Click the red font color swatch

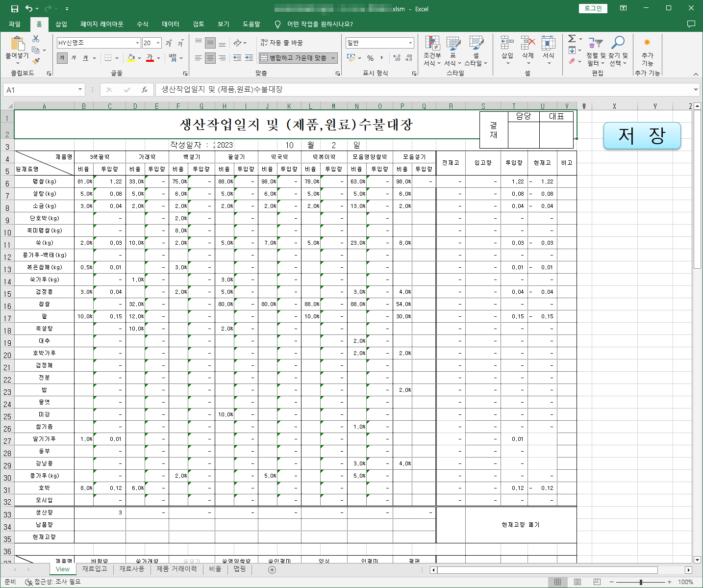(x=150, y=58)
